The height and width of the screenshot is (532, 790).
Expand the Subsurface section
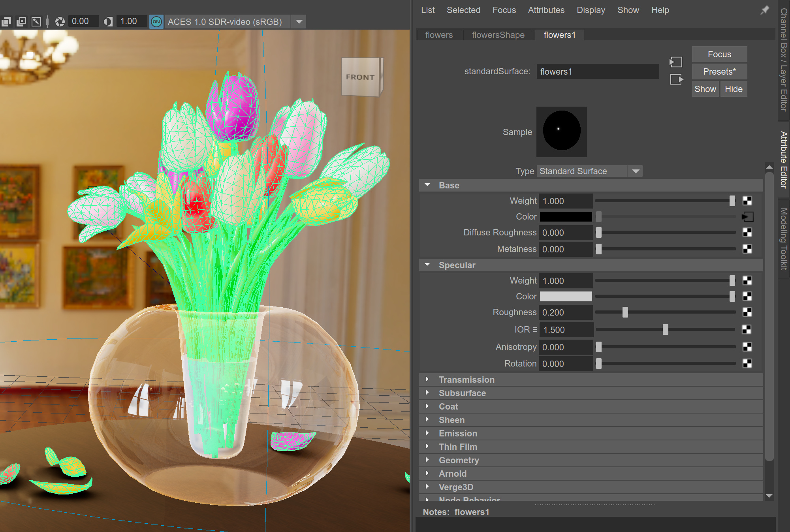pos(427,393)
